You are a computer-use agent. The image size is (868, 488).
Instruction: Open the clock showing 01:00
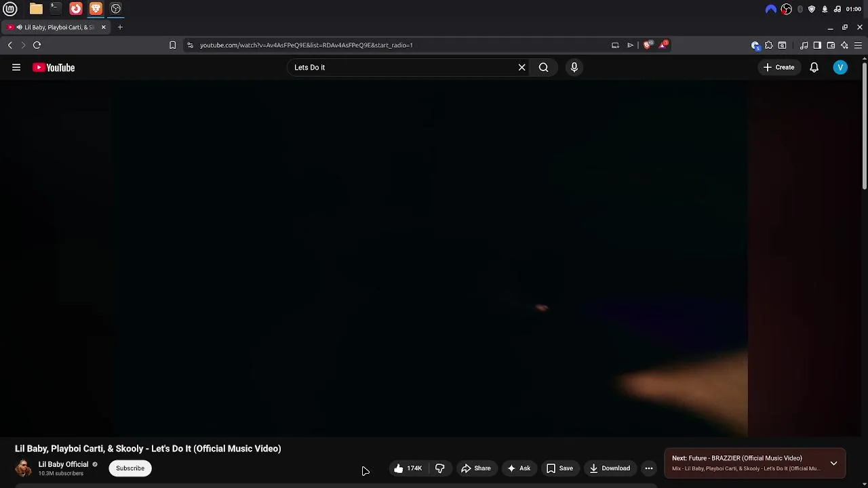[x=853, y=9]
